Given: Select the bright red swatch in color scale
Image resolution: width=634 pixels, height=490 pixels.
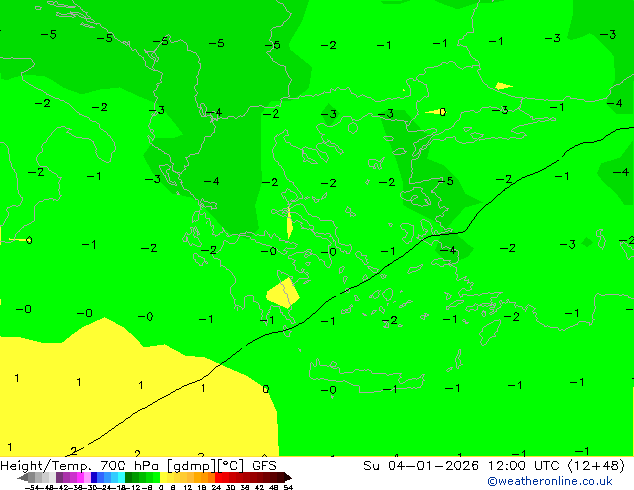Looking at the screenshot, I should click(x=218, y=477).
